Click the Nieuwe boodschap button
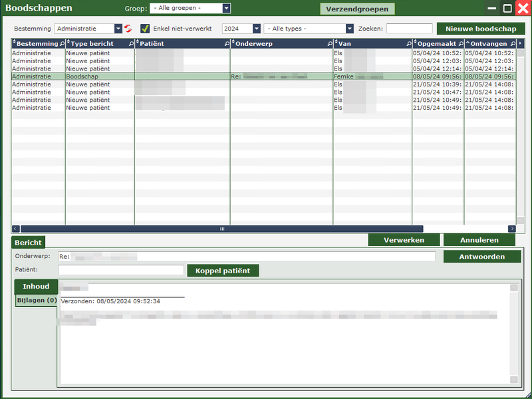The image size is (532, 399). click(x=480, y=29)
